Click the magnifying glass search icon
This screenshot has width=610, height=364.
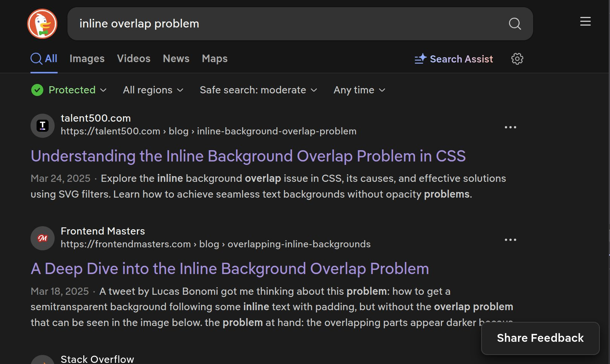[x=515, y=24]
